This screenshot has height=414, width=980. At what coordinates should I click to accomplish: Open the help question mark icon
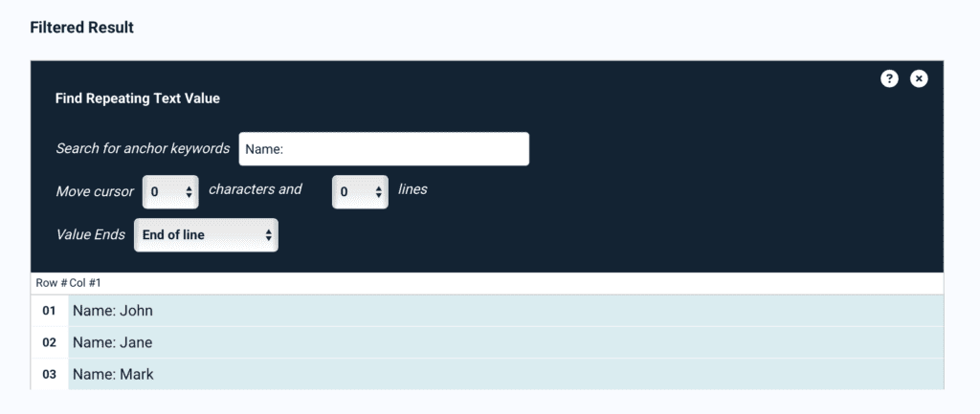pyautogui.click(x=889, y=78)
